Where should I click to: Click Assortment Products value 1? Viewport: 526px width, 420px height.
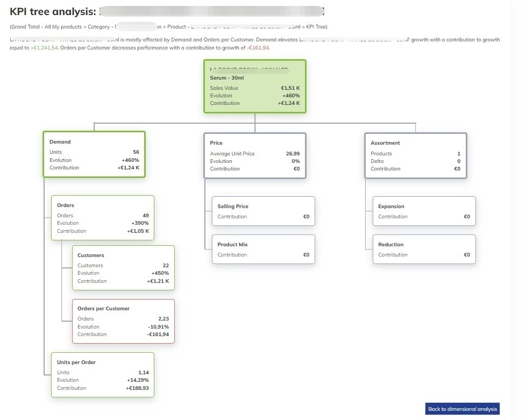[459, 154]
